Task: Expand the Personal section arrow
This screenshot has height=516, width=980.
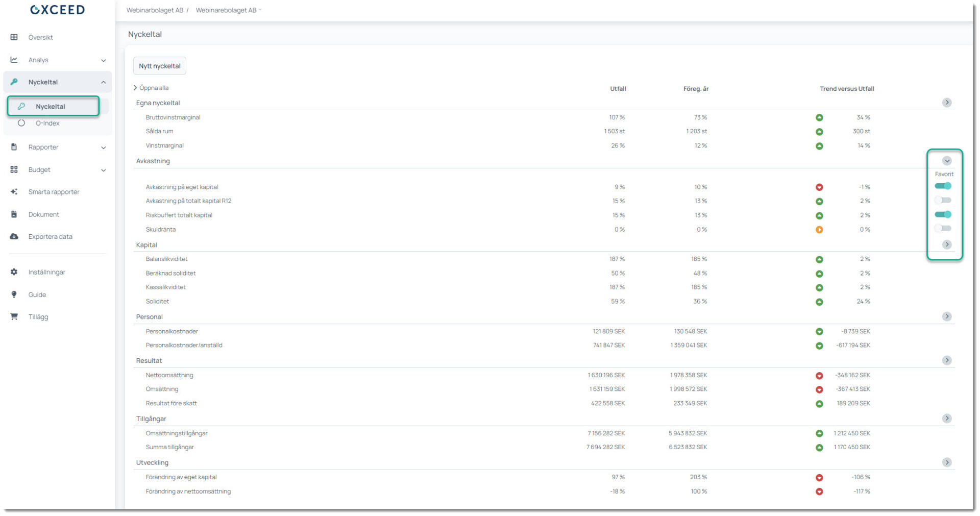Action: point(947,316)
